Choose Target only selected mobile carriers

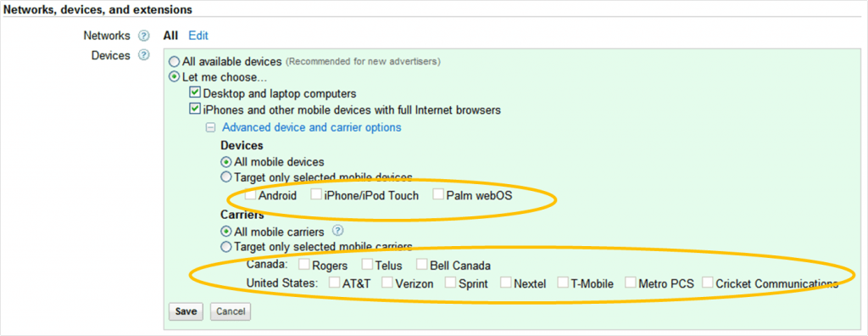225,246
